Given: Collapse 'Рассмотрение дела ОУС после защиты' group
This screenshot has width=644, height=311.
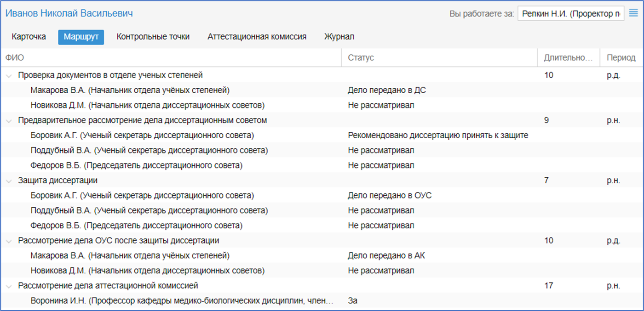Looking at the screenshot, I should point(8,241).
